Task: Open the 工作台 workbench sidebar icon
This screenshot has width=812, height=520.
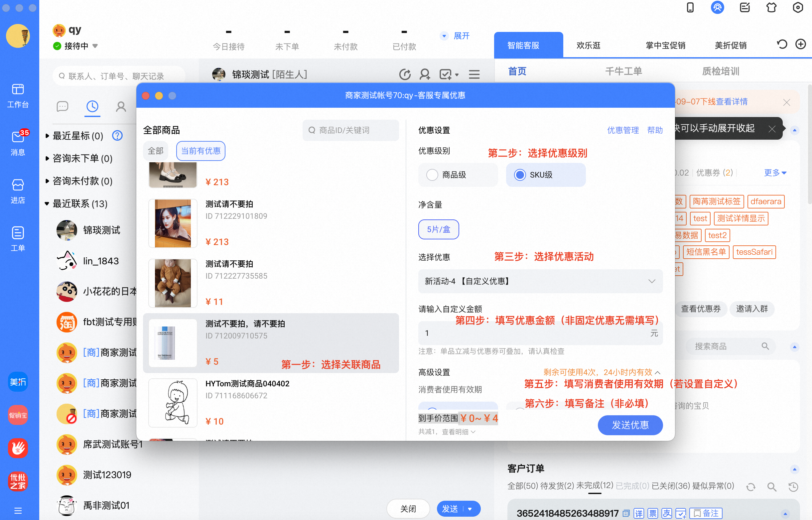Action: [18, 95]
